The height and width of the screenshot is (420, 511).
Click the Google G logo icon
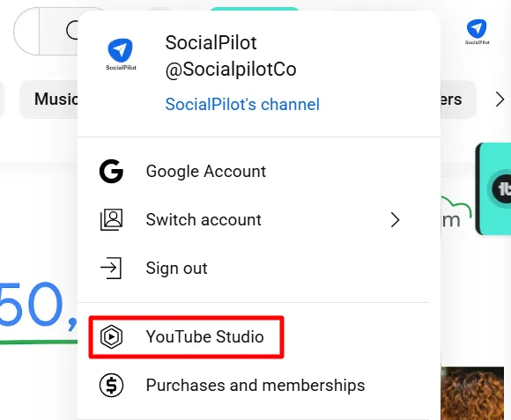point(111,171)
